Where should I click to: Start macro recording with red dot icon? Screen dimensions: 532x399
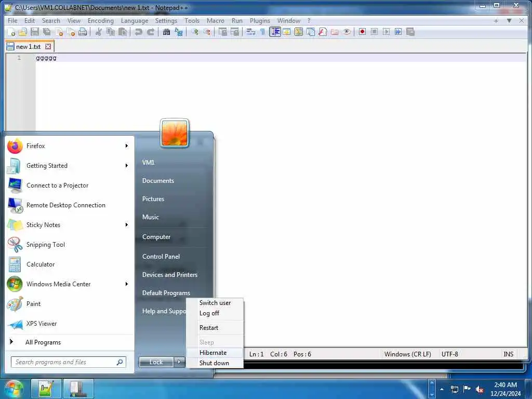pos(362,32)
